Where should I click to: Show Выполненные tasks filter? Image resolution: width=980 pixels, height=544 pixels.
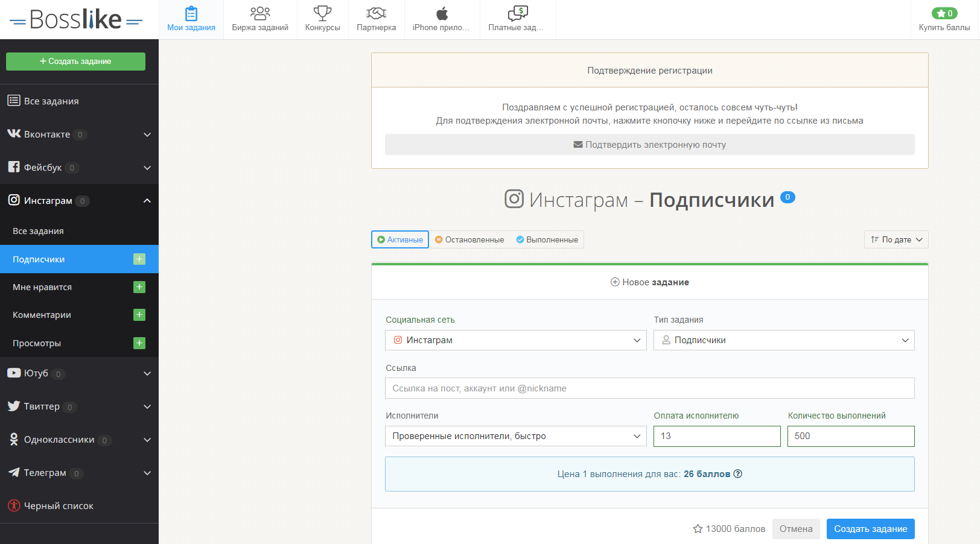click(547, 239)
